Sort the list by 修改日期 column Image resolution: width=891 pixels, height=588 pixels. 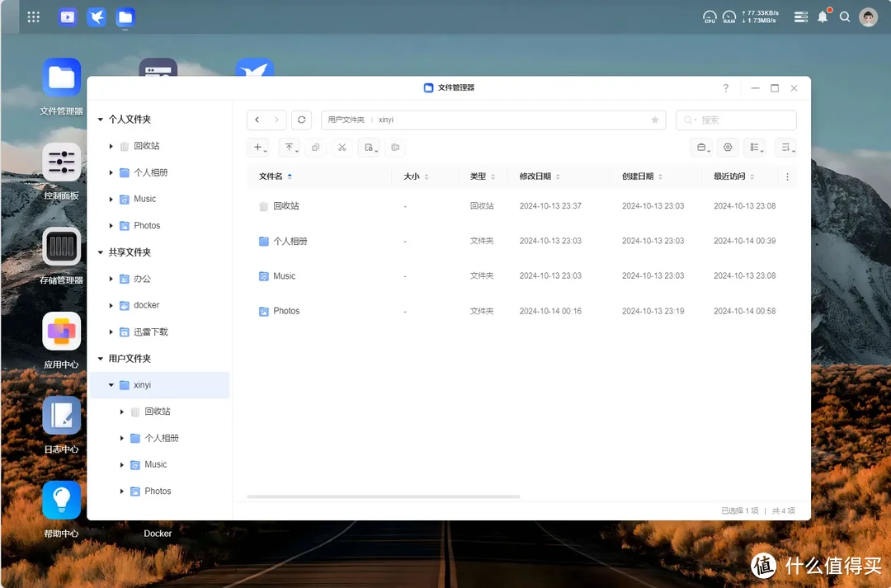tap(535, 176)
